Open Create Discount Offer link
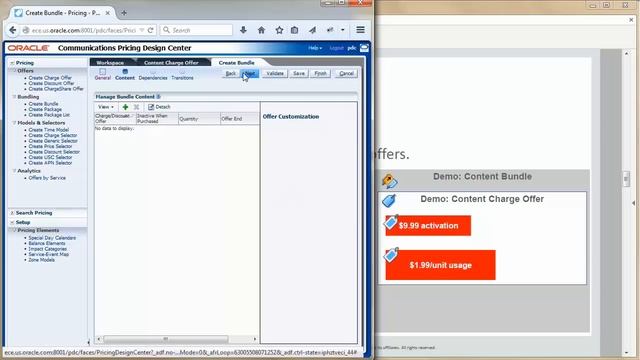The width and height of the screenshot is (640, 360). [x=51, y=83]
